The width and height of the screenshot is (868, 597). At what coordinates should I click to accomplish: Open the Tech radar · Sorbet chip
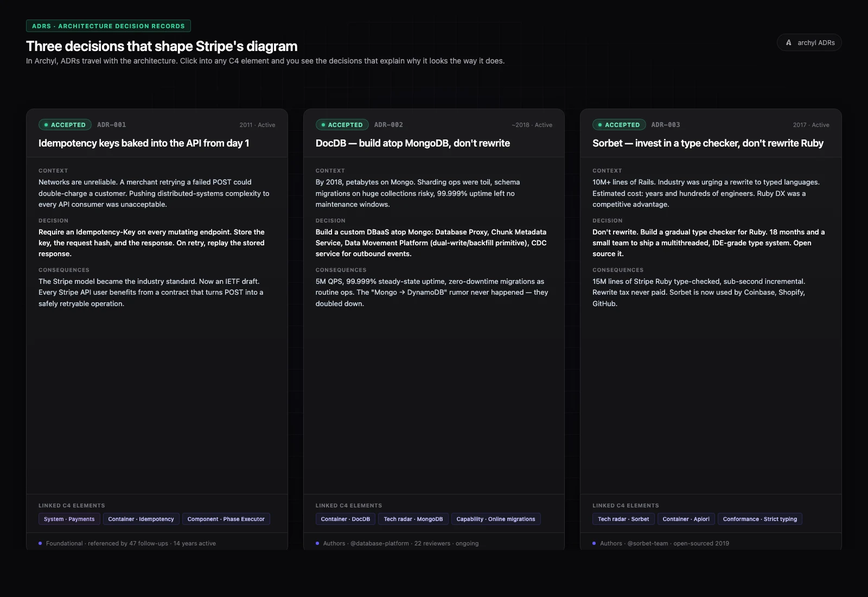(x=623, y=519)
